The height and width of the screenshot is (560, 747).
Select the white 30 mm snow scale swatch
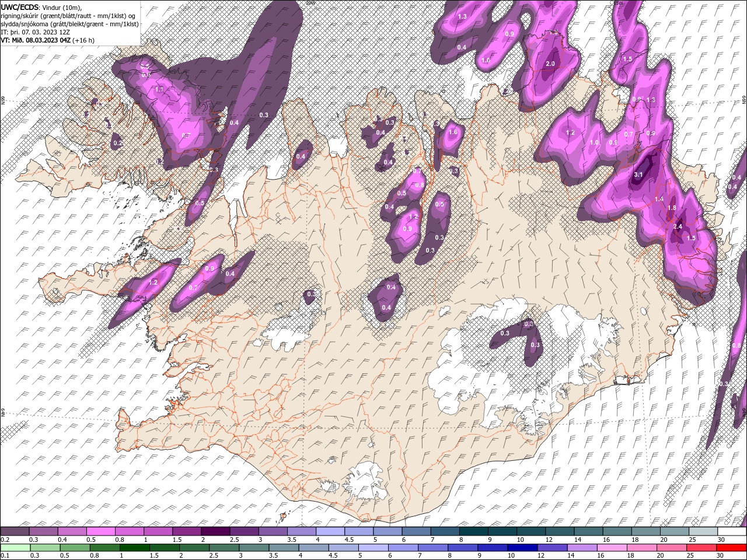[731, 531]
